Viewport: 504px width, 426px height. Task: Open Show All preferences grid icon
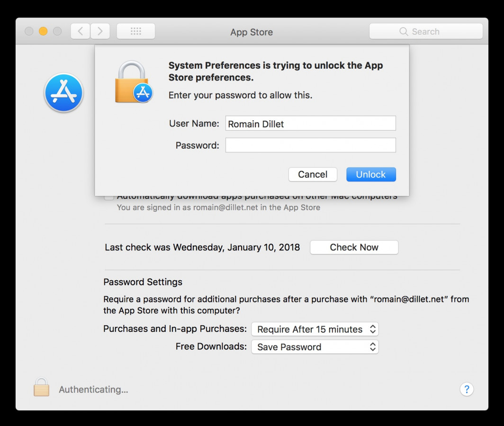coord(136,30)
